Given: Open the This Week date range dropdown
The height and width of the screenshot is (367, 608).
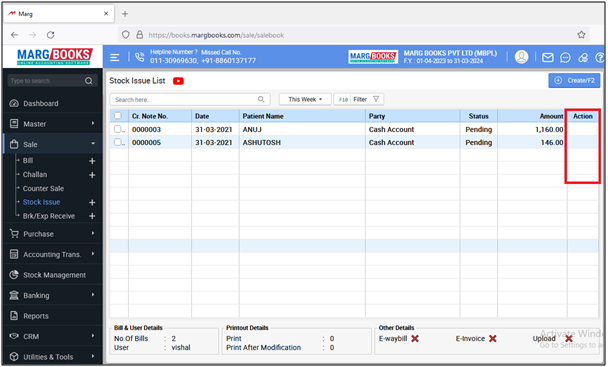Looking at the screenshot, I should [305, 99].
